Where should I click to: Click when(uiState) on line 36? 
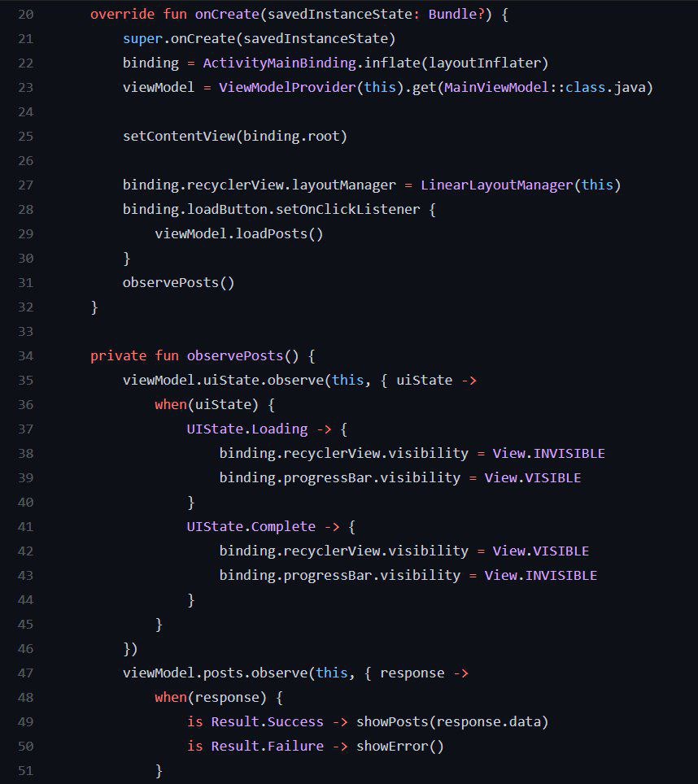207,404
